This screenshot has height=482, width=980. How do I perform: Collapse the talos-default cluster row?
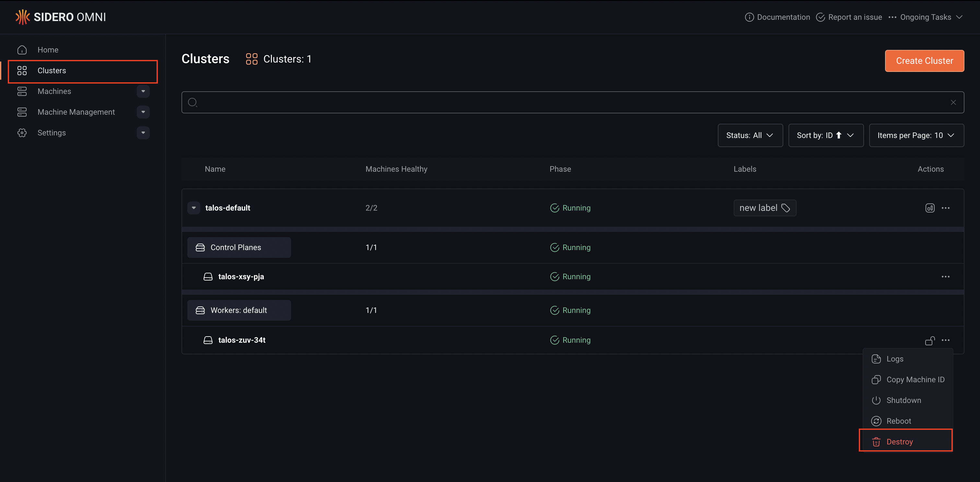pos(194,208)
